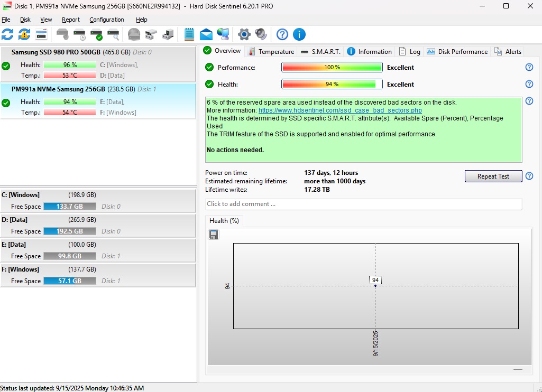This screenshot has height=392, width=542.
Task: Click the 94 data point label on graph
Action: (x=375, y=280)
